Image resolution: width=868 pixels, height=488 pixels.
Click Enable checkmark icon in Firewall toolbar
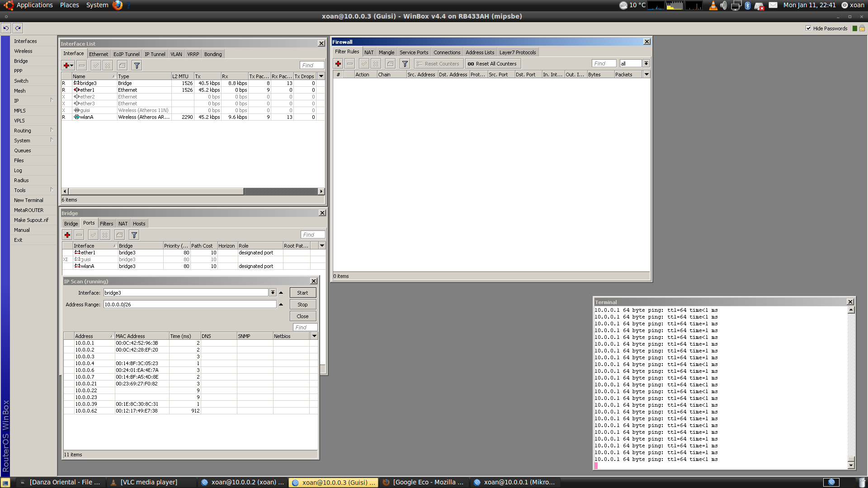[x=364, y=64]
